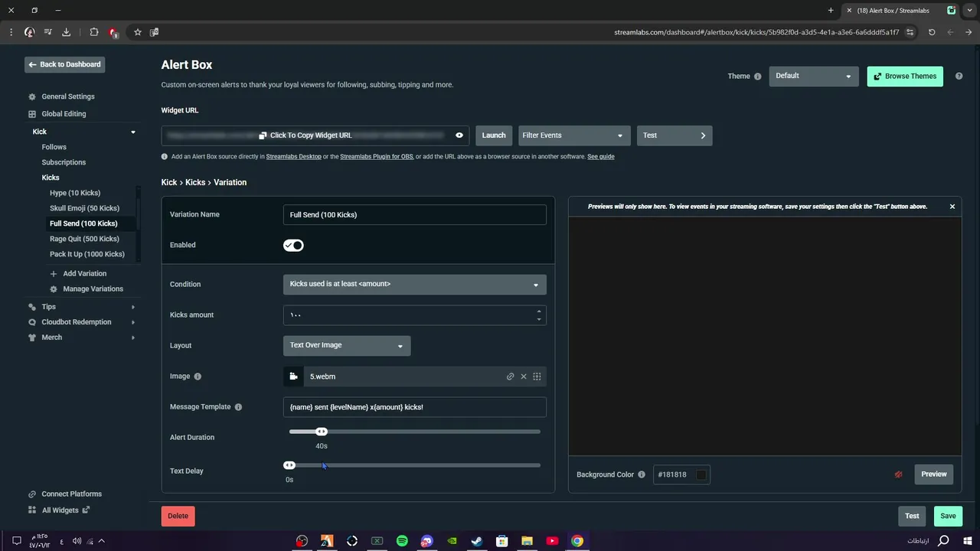Click the Global Editing grid icon
The image size is (980, 551).
click(32, 114)
